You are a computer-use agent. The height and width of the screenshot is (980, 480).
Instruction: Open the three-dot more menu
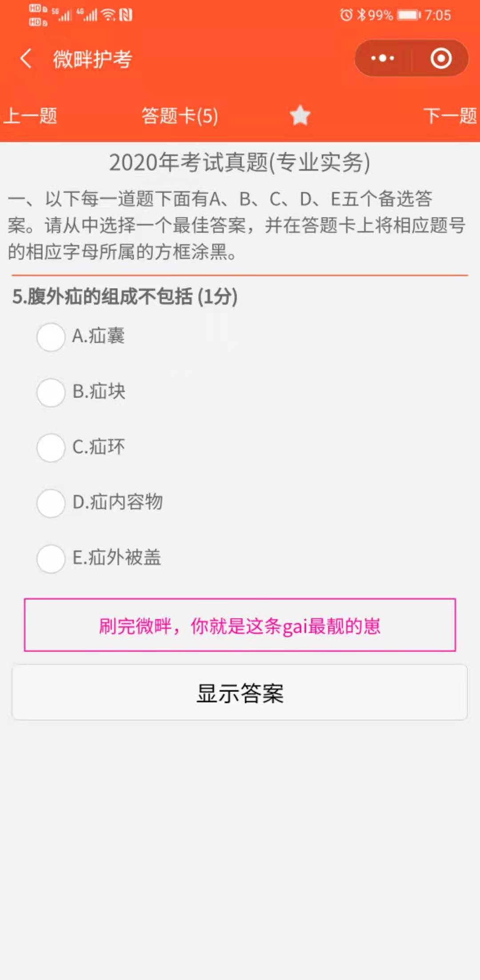(x=383, y=58)
